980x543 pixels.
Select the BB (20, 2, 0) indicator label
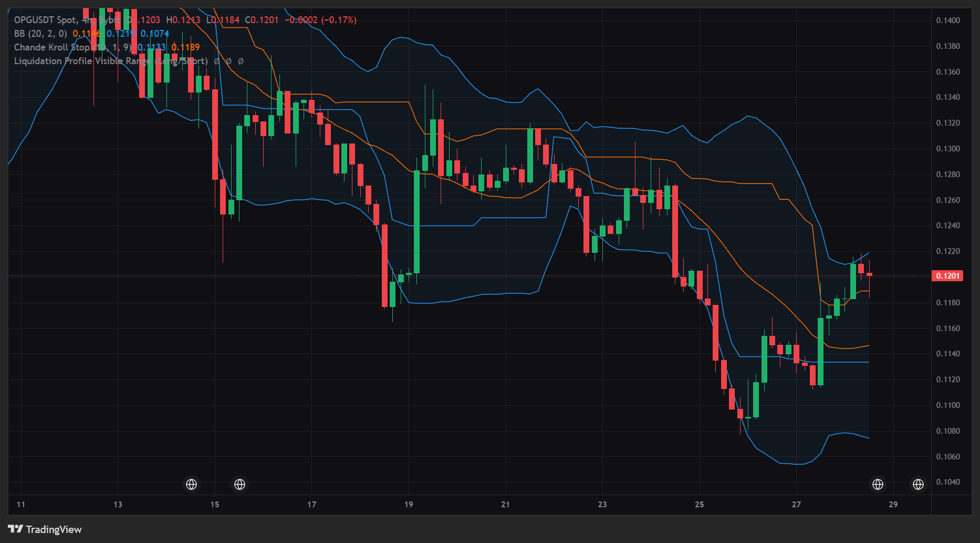40,34
